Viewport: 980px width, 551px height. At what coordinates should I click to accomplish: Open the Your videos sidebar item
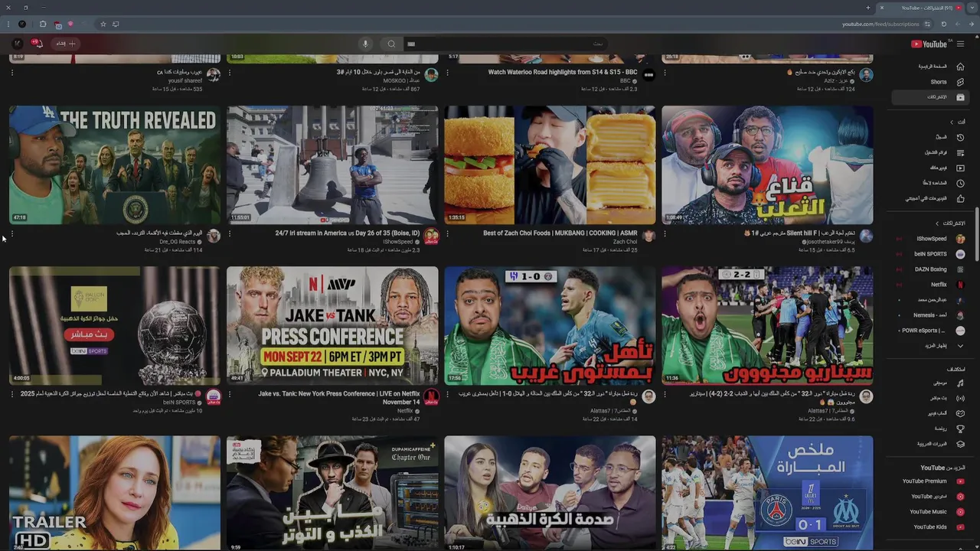[931, 168]
